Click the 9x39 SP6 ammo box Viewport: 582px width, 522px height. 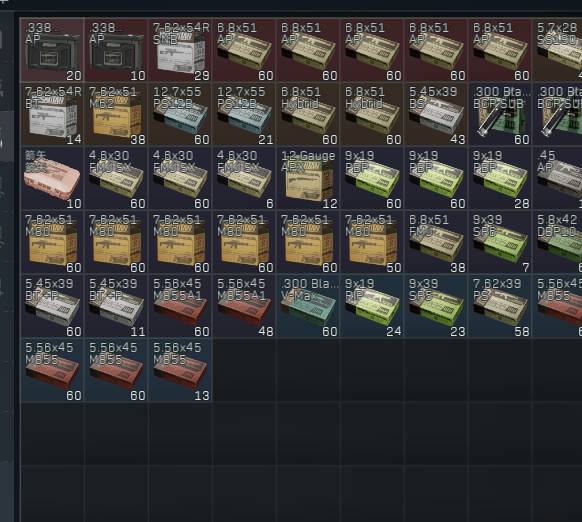click(x=500, y=242)
